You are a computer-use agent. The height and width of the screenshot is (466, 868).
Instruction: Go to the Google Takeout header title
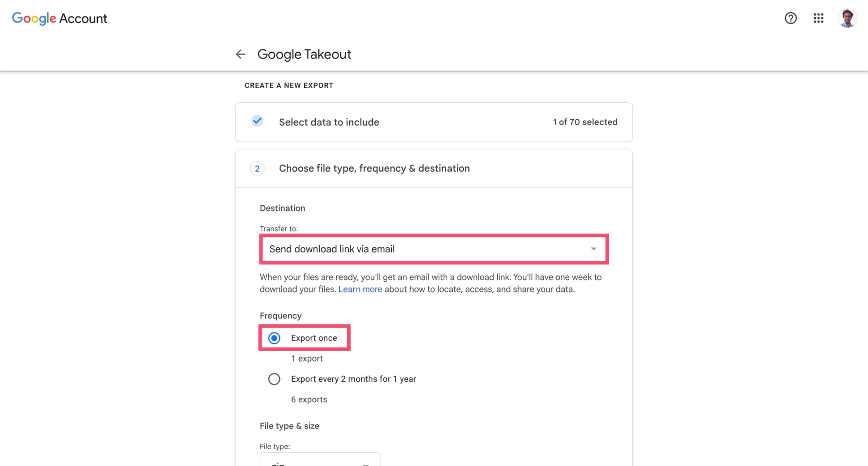[x=304, y=54]
